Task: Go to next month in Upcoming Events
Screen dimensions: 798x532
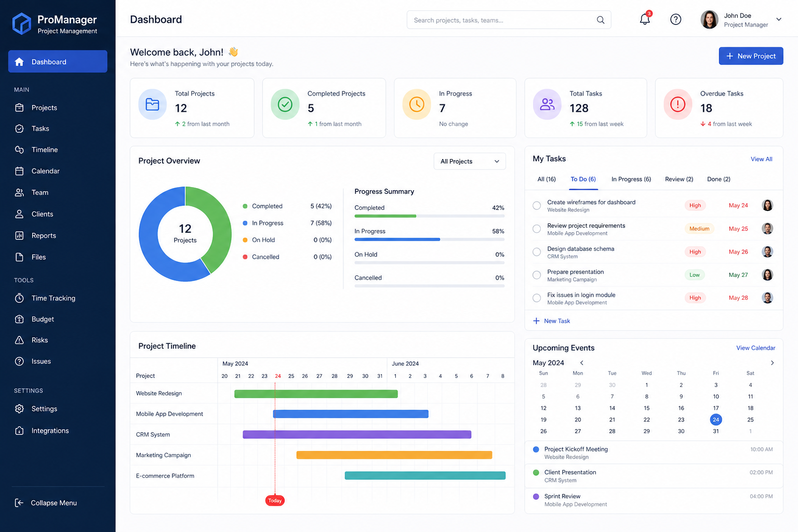Action: (x=772, y=363)
